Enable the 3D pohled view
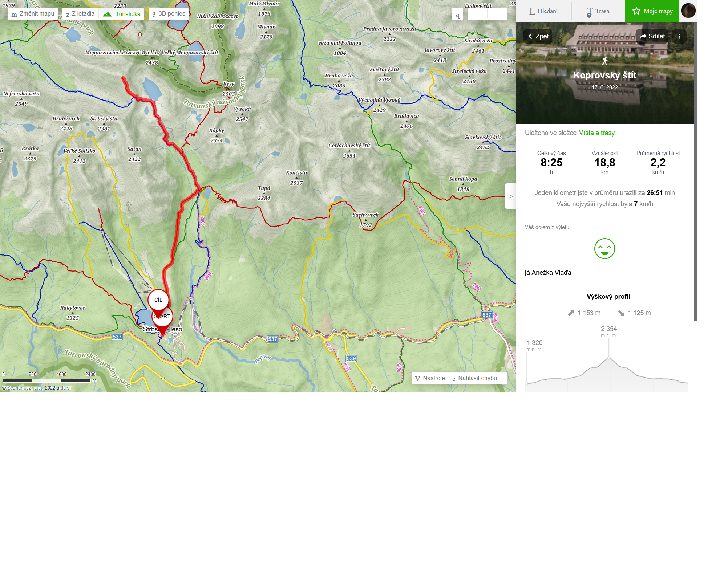Screen dimensions: 728x562 (x=169, y=14)
